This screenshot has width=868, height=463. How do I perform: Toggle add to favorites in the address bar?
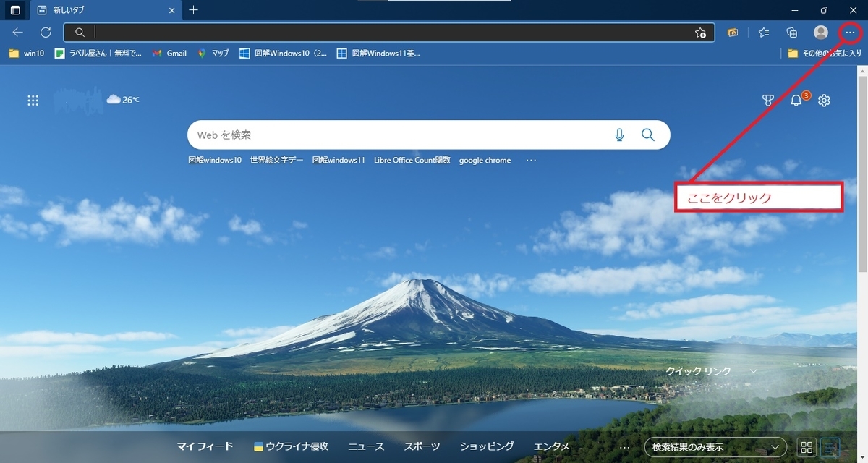pyautogui.click(x=699, y=33)
